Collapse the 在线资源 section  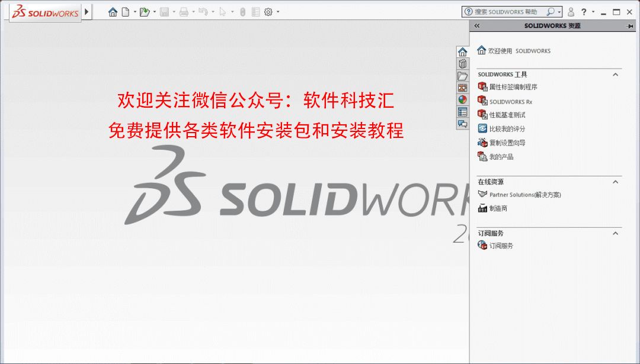[x=616, y=182]
